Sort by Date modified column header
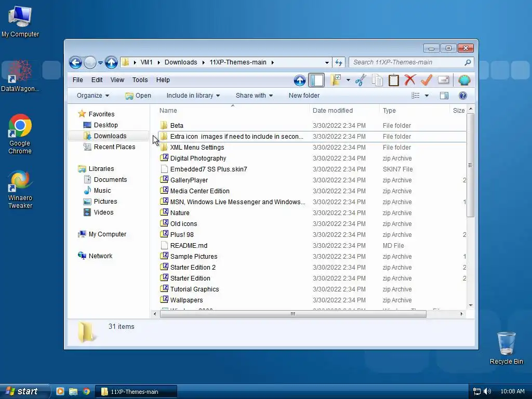The height and width of the screenshot is (399, 532). (332, 111)
